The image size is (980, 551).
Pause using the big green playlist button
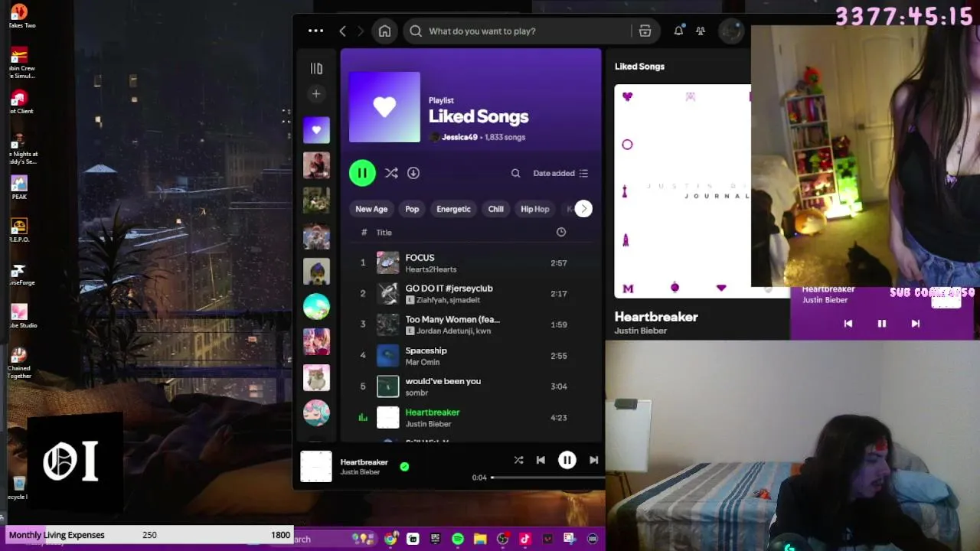tap(362, 173)
